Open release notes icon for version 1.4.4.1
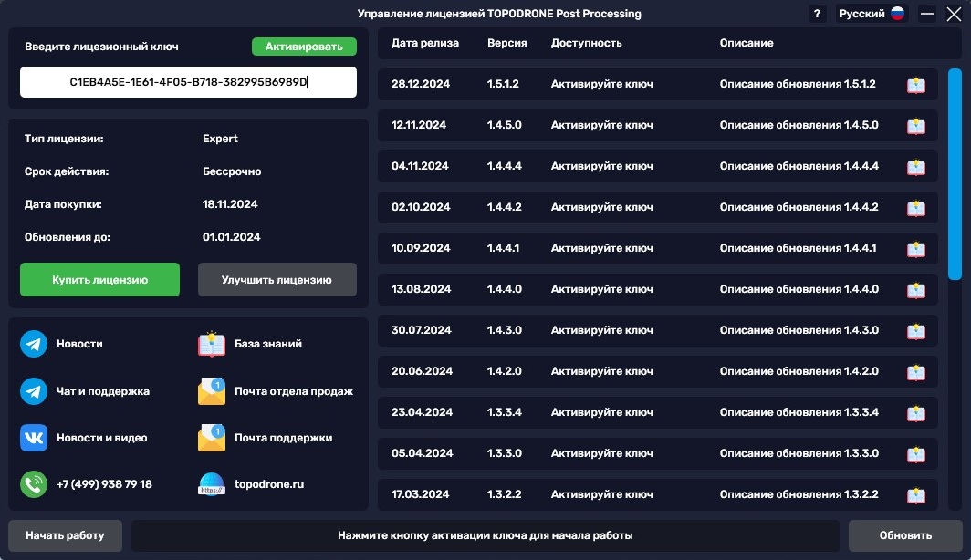971x560 pixels. [x=916, y=249]
